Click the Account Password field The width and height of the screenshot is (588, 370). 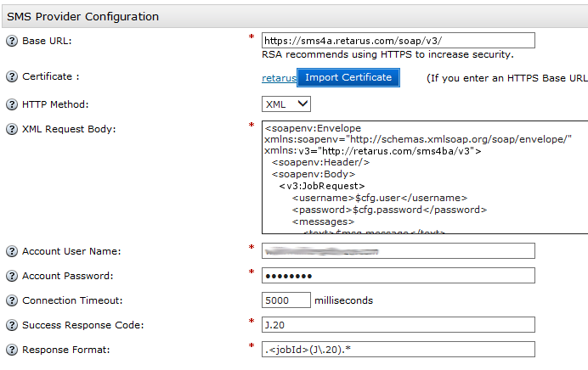(x=398, y=276)
